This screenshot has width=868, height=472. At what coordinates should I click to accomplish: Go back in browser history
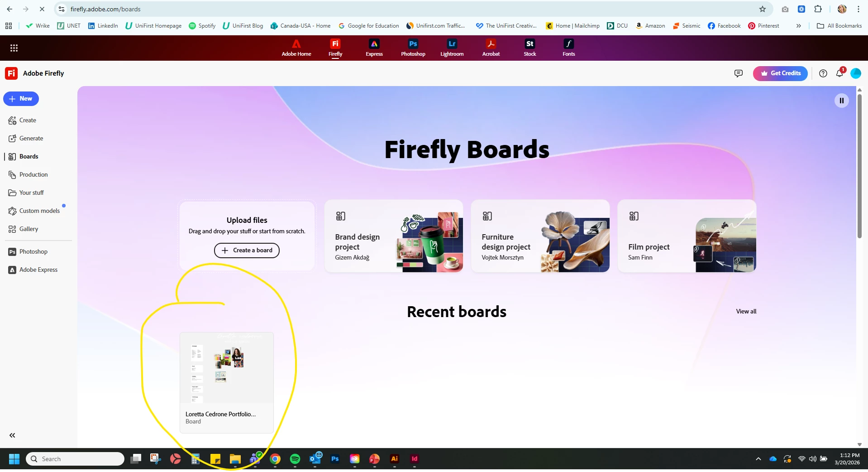[10, 9]
